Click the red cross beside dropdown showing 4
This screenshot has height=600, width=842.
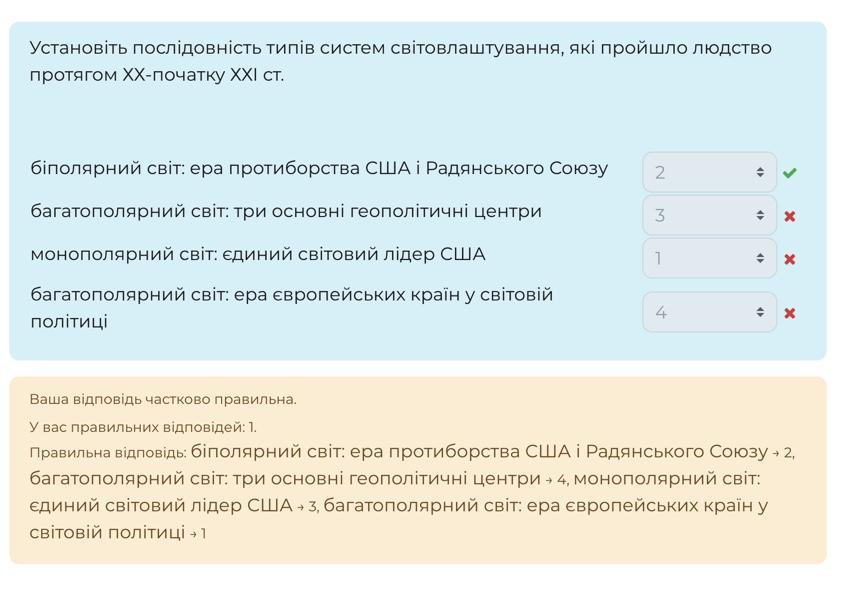pyautogui.click(x=789, y=313)
